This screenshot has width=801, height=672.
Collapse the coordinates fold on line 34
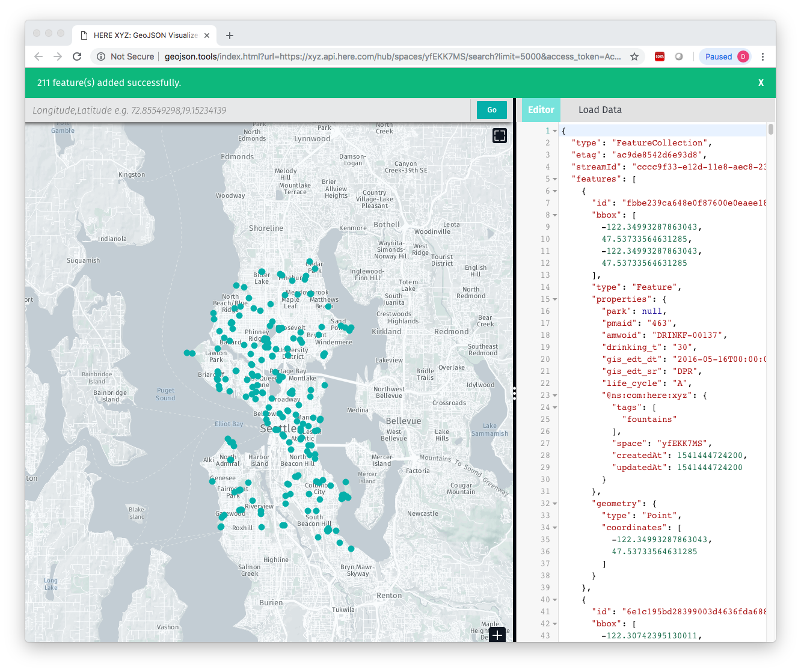[554, 528]
